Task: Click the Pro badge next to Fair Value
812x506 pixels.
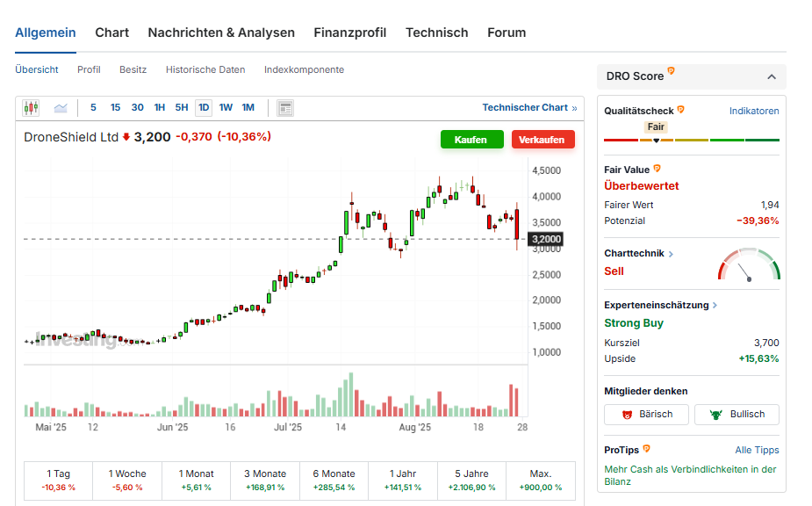Action: click(x=658, y=169)
